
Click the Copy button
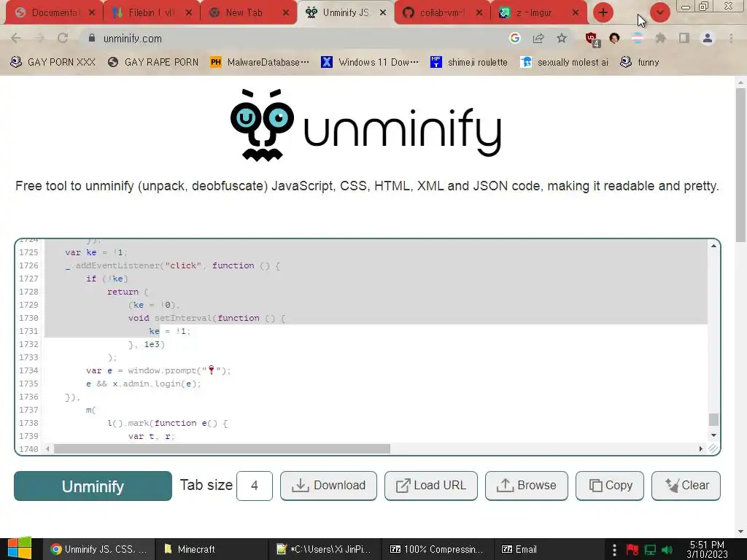[x=610, y=486]
